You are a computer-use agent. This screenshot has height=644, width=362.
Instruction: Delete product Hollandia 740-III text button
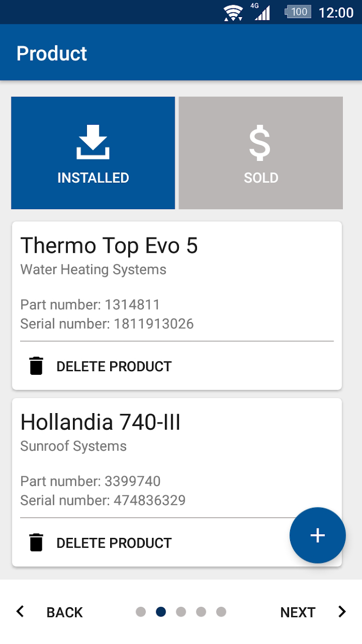coord(114,543)
